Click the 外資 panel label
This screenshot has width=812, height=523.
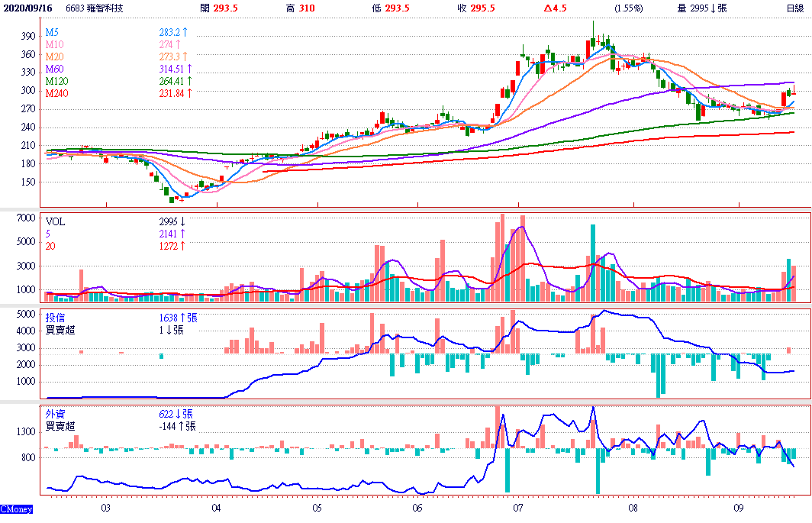[x=55, y=413]
